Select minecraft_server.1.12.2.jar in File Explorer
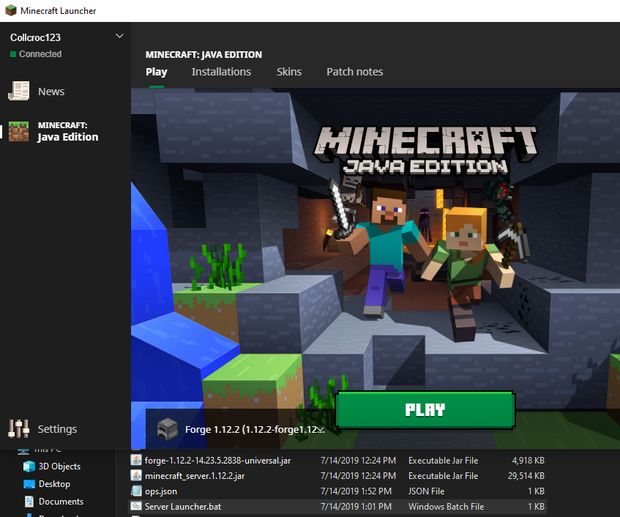Viewport: 620px width, 517px height. pyautogui.click(x=195, y=476)
